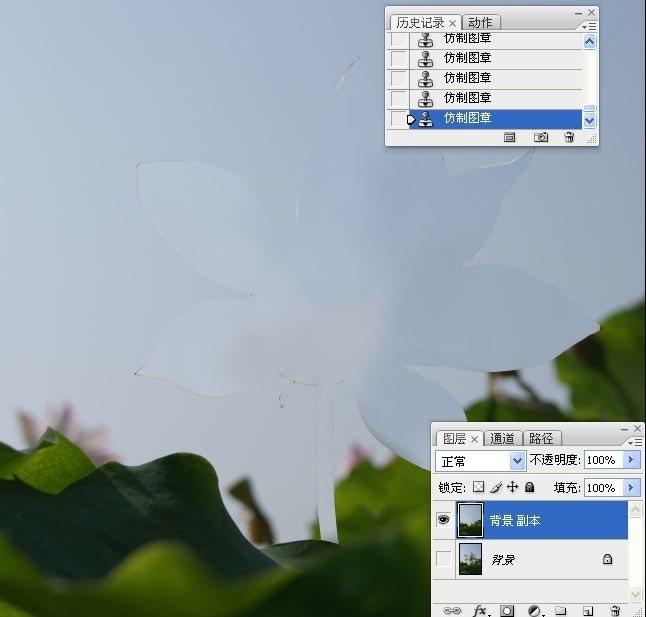Show the 背景 layer via visibility box

point(444,559)
